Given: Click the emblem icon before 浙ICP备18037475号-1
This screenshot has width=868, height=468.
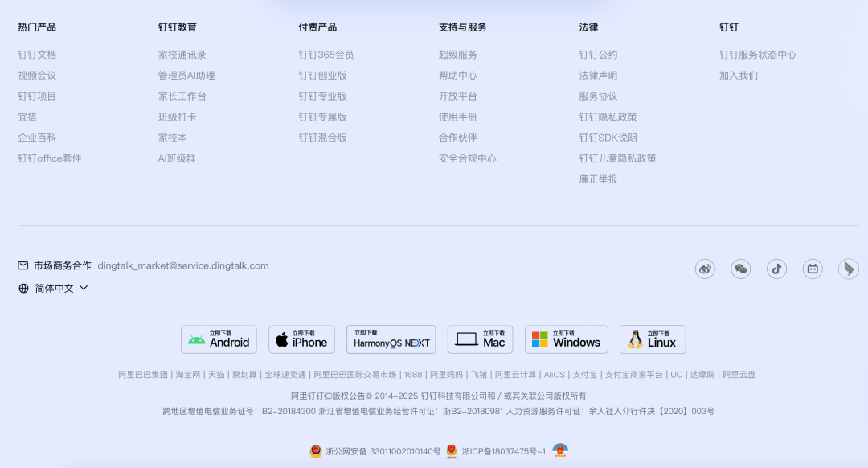Looking at the screenshot, I should tap(452, 451).
